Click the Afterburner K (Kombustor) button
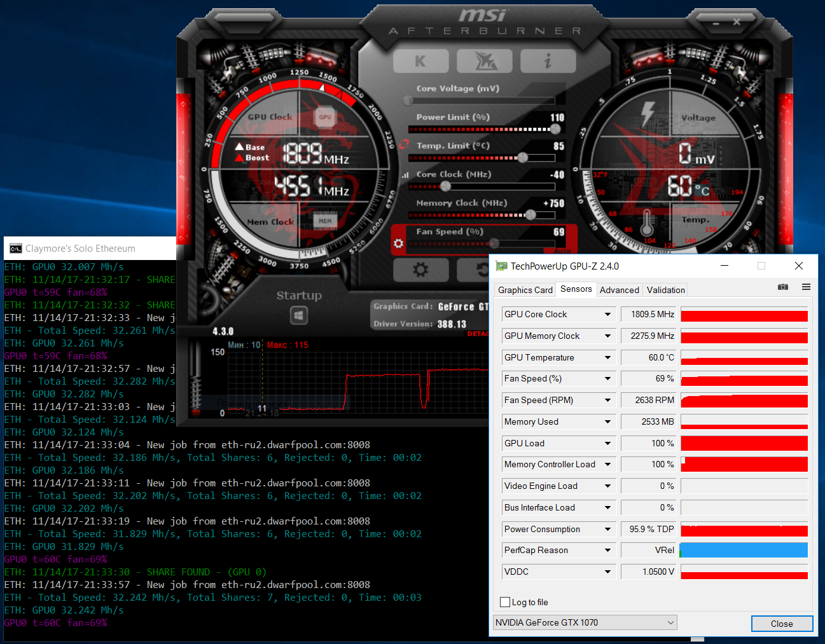Image resolution: width=825 pixels, height=644 pixels. 420,61
